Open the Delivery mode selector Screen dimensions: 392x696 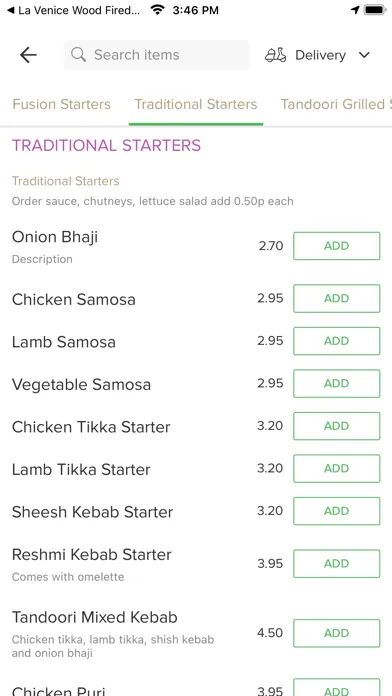318,55
